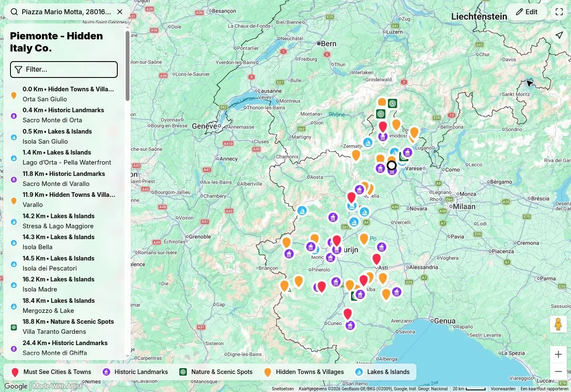Toggle Historic Landmarks category filter
Image resolution: width=571 pixels, height=392 pixels.
(x=135, y=372)
